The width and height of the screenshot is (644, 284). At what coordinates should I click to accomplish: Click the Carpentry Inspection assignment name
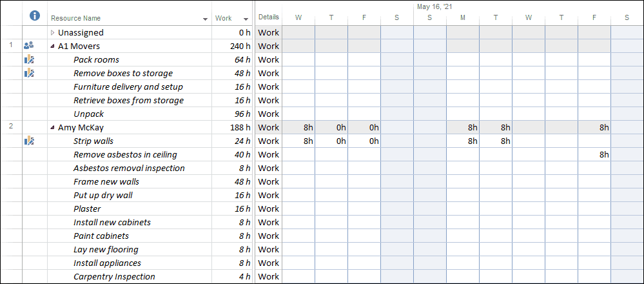pyautogui.click(x=114, y=277)
